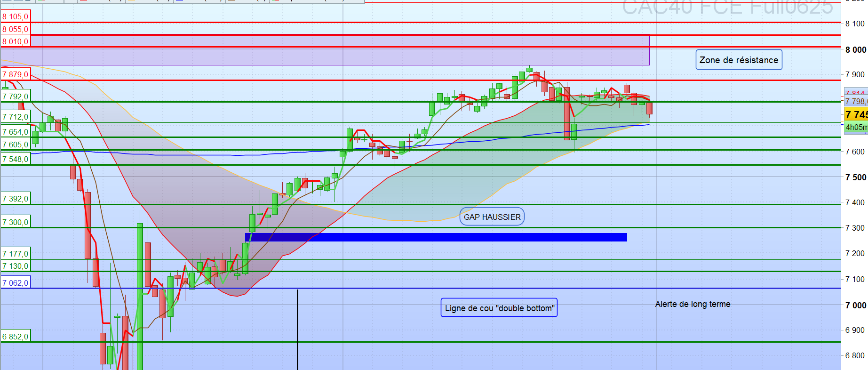
Task: Click the 8 000 value on price axis
Action: tap(855, 50)
